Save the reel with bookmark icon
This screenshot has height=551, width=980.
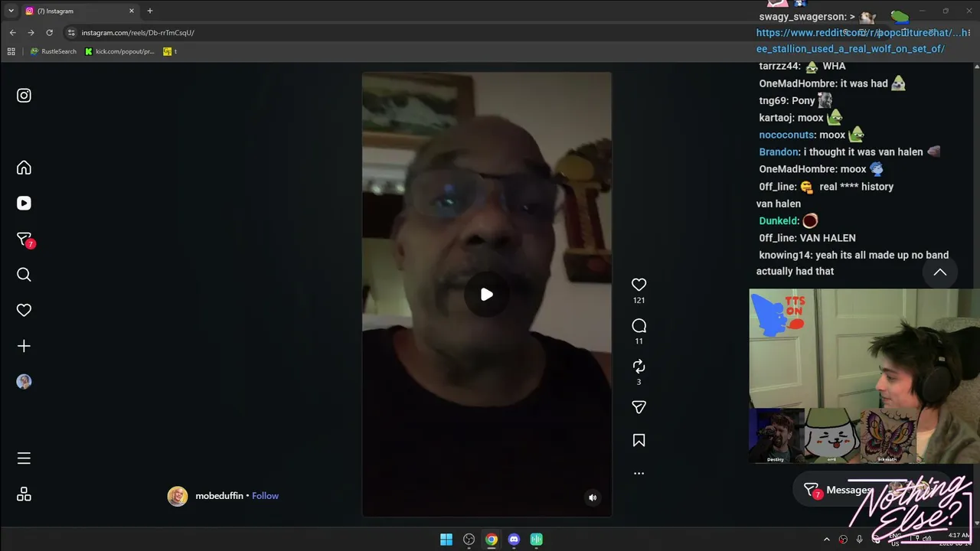click(639, 440)
